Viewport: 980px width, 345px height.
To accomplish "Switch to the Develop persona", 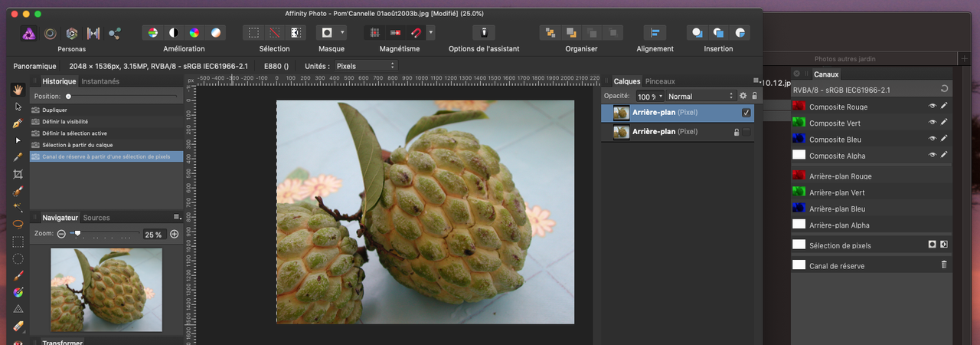I will [x=71, y=33].
